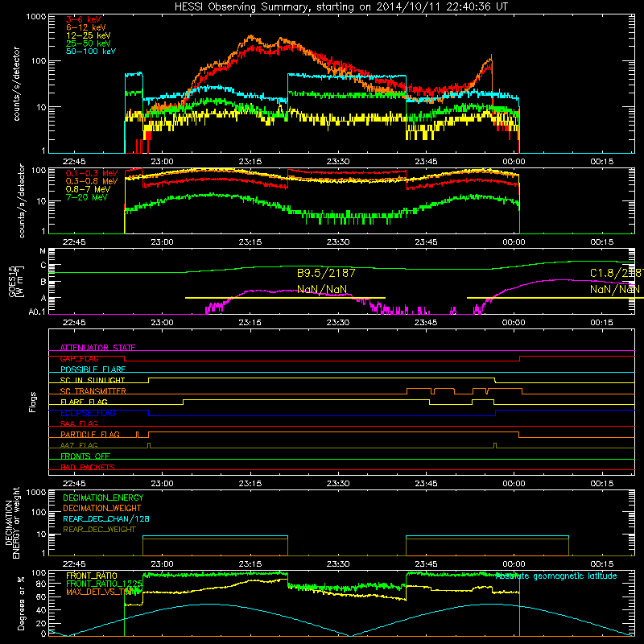
Task: Click counts/s/detector title of the top panel
Action: (x=16, y=84)
